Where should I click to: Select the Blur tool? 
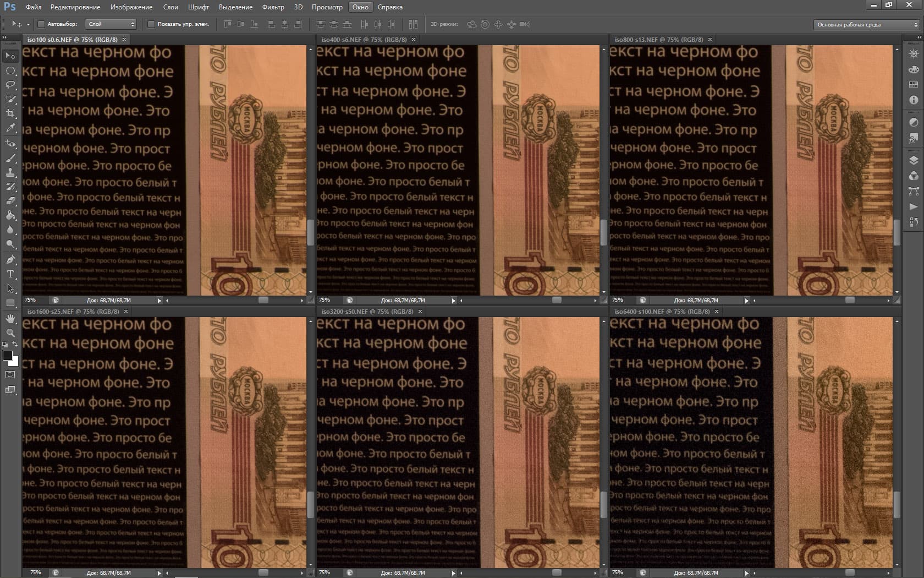[10, 230]
